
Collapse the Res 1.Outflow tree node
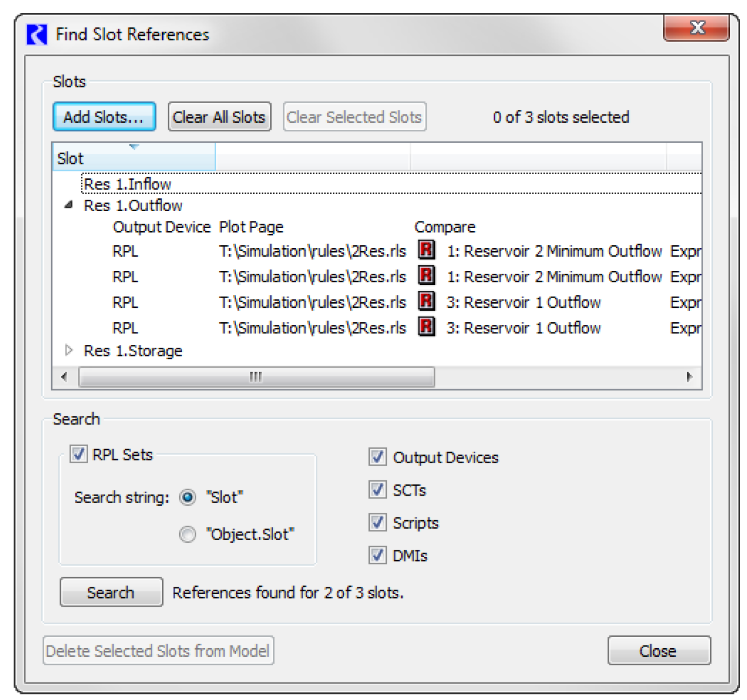coord(69,205)
